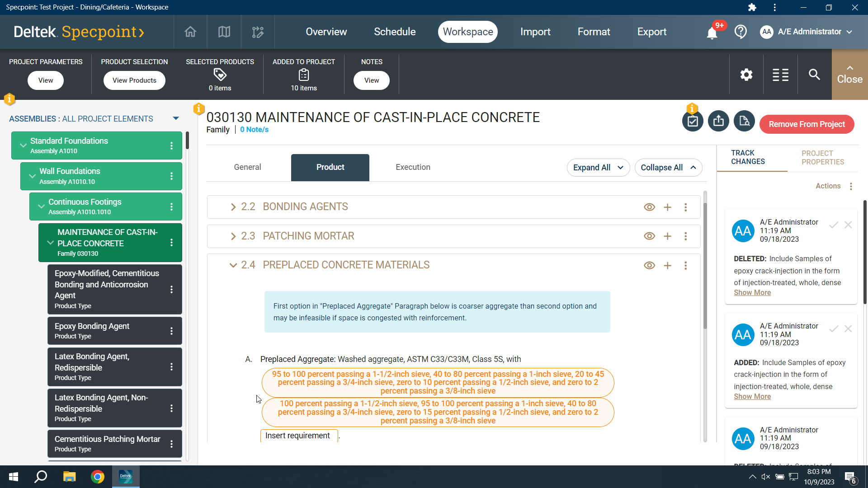This screenshot has height=488, width=868.
Task: Open the settings gear icon
Action: point(746,75)
